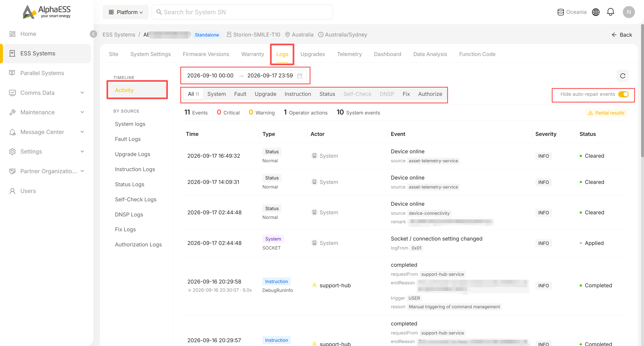This screenshot has height=346, width=644.
Task: Refresh the activity log list
Action: tap(622, 76)
